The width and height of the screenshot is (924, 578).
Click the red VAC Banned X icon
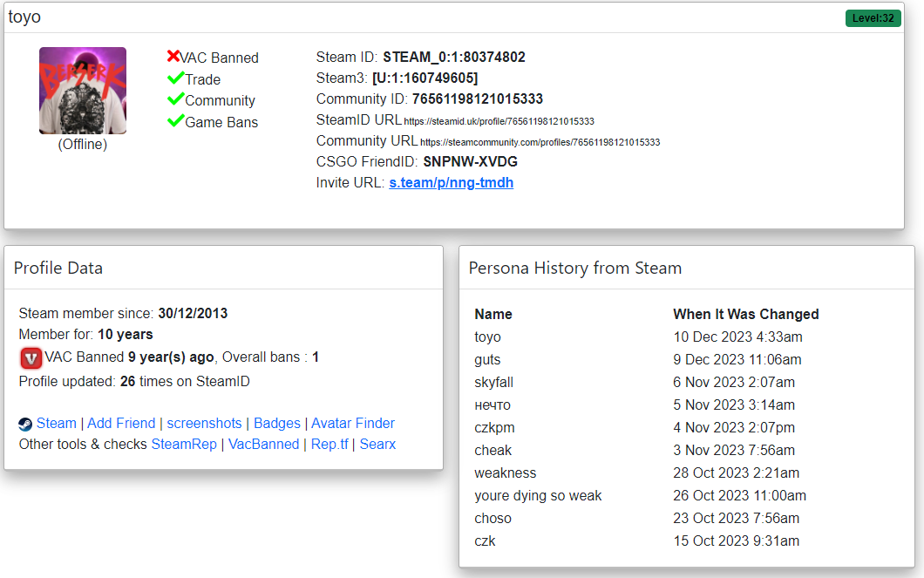click(x=173, y=57)
